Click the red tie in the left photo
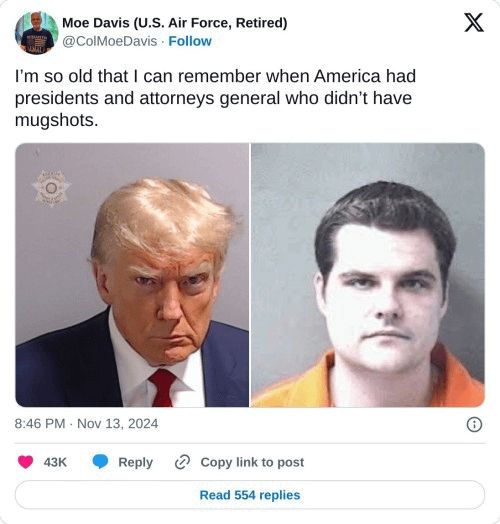 (162, 388)
